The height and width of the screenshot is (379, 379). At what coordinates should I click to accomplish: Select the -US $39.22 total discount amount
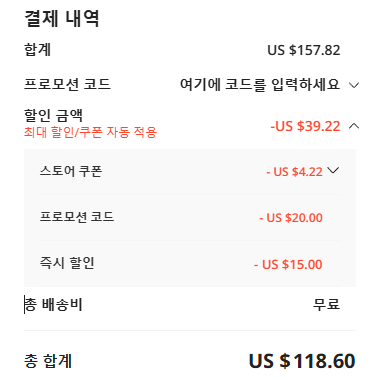(x=305, y=126)
